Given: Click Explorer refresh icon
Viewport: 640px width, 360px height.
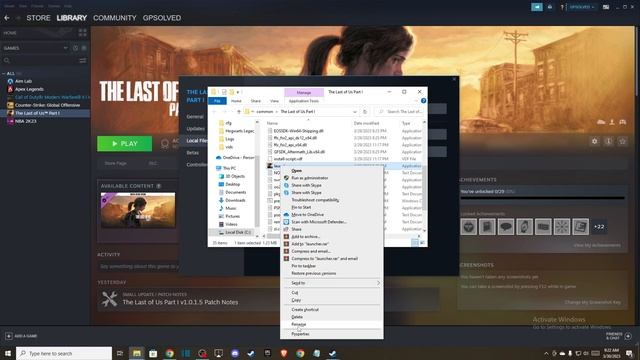Looking at the screenshot, I should [365, 111].
